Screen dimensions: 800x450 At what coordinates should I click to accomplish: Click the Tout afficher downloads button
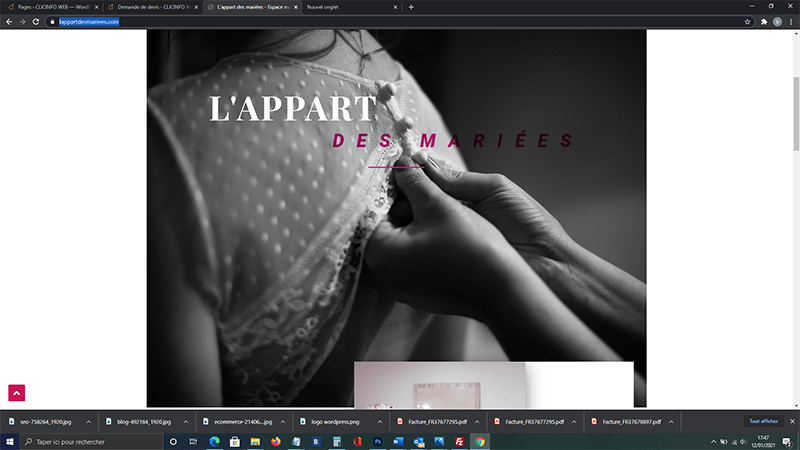coord(762,422)
